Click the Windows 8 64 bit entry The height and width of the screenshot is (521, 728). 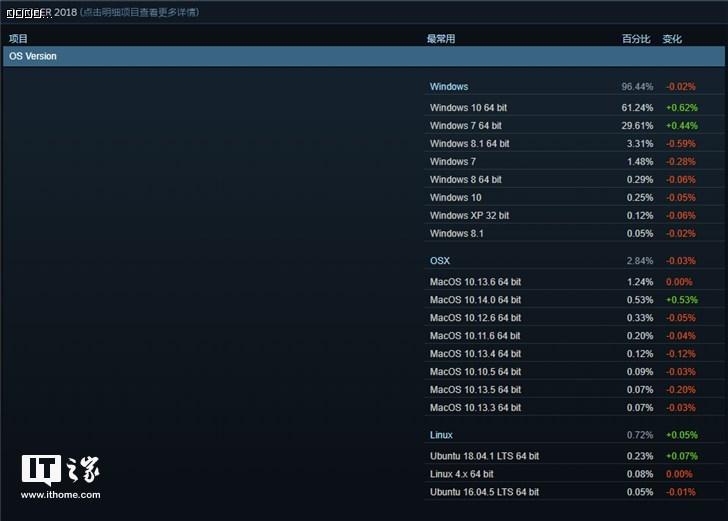466,179
